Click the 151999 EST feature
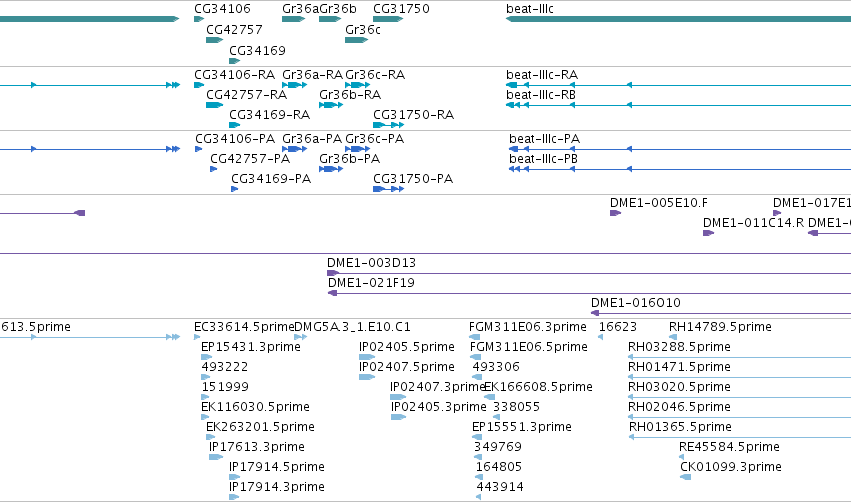 [205, 397]
